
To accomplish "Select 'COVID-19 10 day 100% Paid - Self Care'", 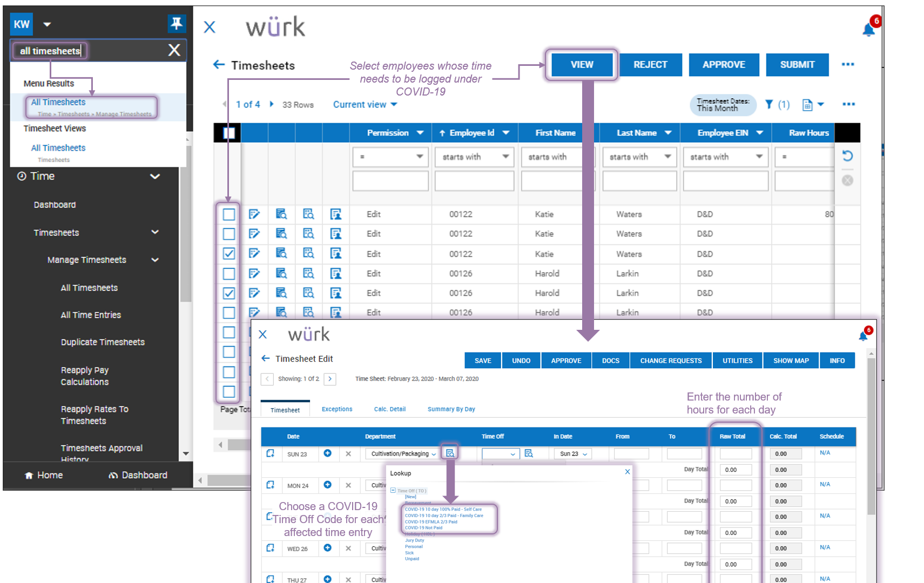I will coord(443,509).
